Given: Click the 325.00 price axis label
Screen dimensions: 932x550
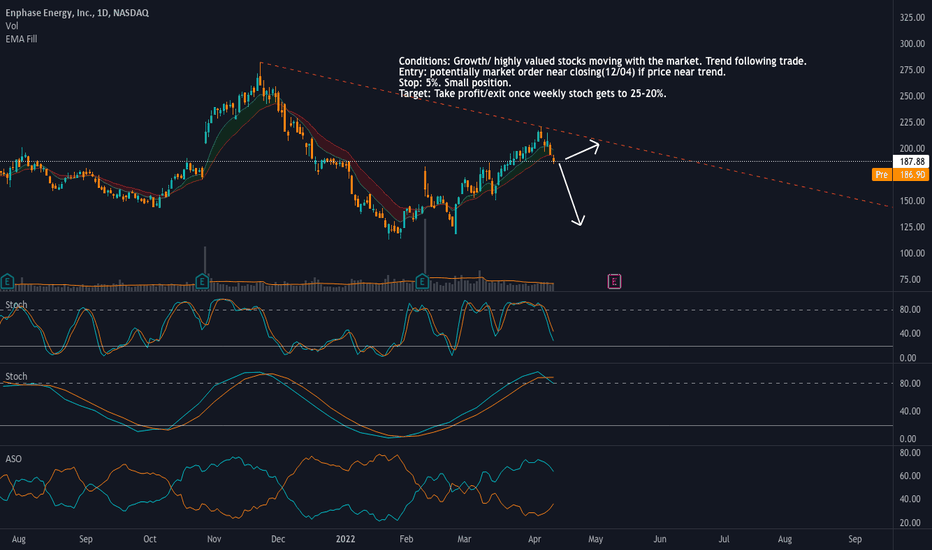Looking at the screenshot, I should (x=912, y=18).
